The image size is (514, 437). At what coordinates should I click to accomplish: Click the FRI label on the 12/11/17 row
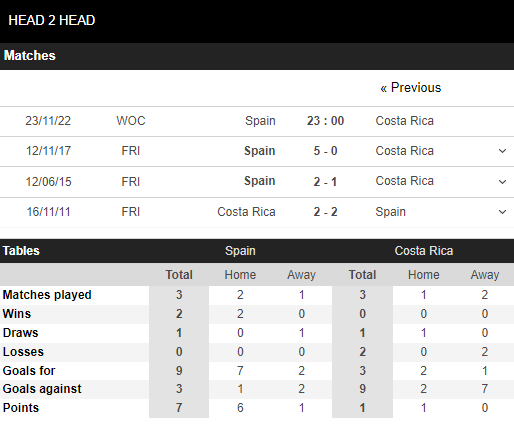[x=131, y=151]
